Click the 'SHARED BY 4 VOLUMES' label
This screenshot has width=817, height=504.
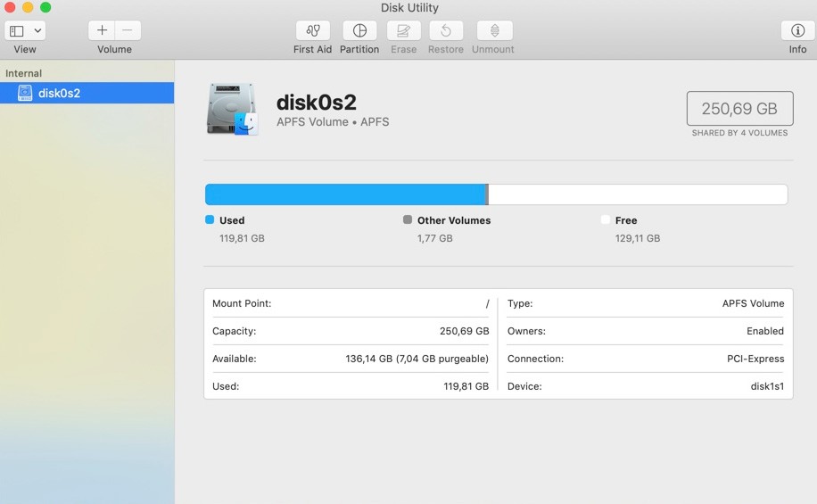click(740, 133)
